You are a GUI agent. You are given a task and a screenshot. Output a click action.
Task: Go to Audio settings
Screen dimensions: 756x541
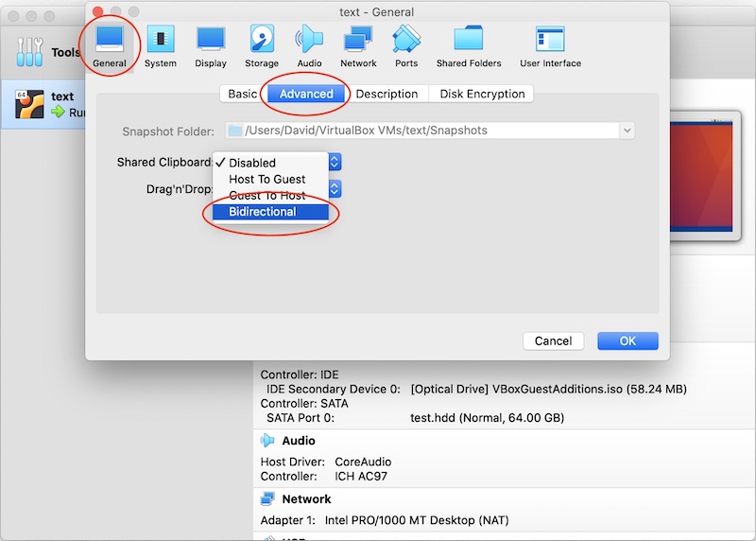point(309,45)
